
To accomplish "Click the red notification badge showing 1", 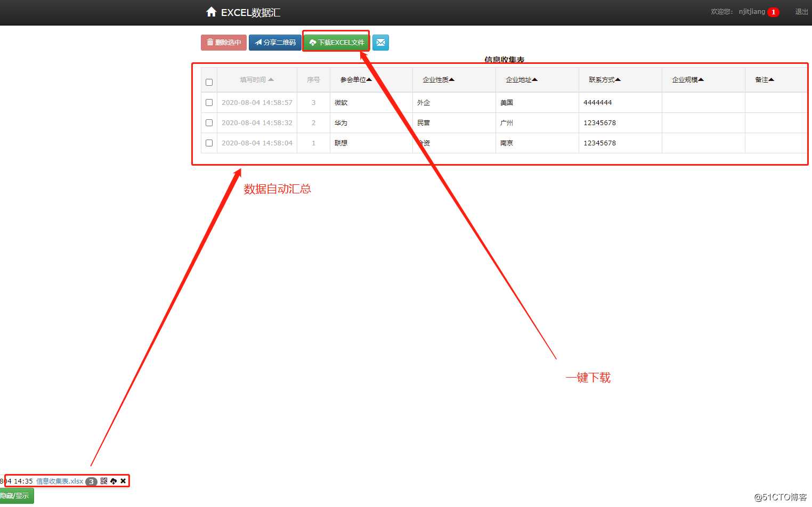I will pyautogui.click(x=774, y=12).
